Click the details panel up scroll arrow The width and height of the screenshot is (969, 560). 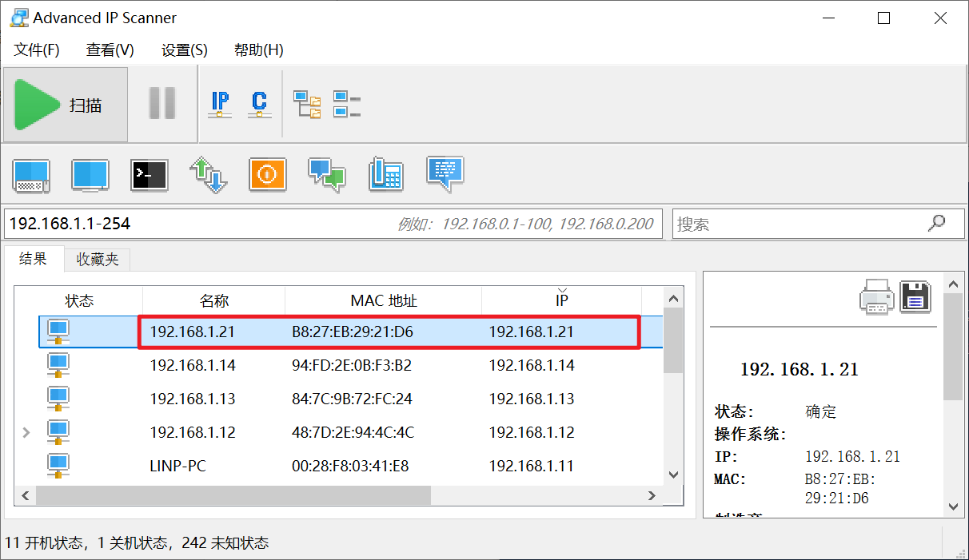pyautogui.click(x=953, y=283)
